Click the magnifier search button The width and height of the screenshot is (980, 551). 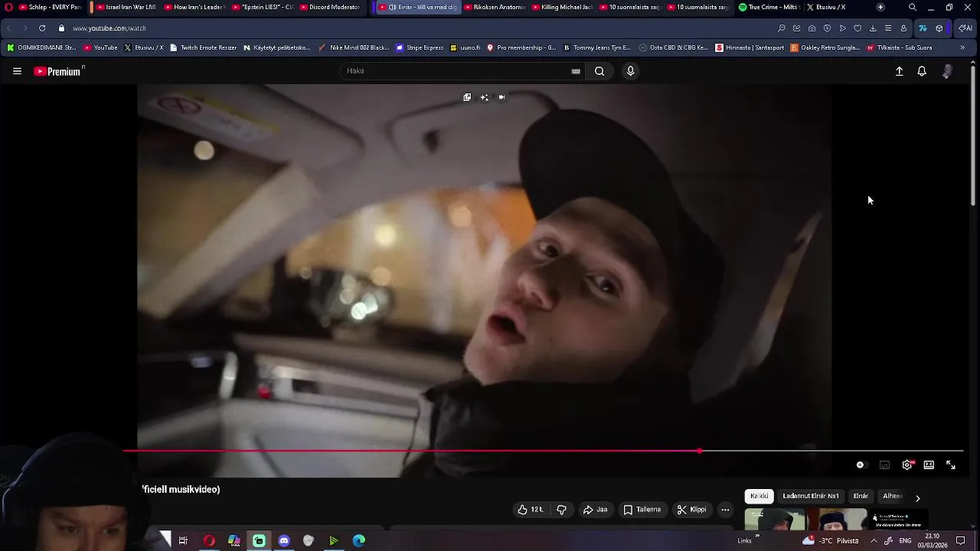click(599, 71)
